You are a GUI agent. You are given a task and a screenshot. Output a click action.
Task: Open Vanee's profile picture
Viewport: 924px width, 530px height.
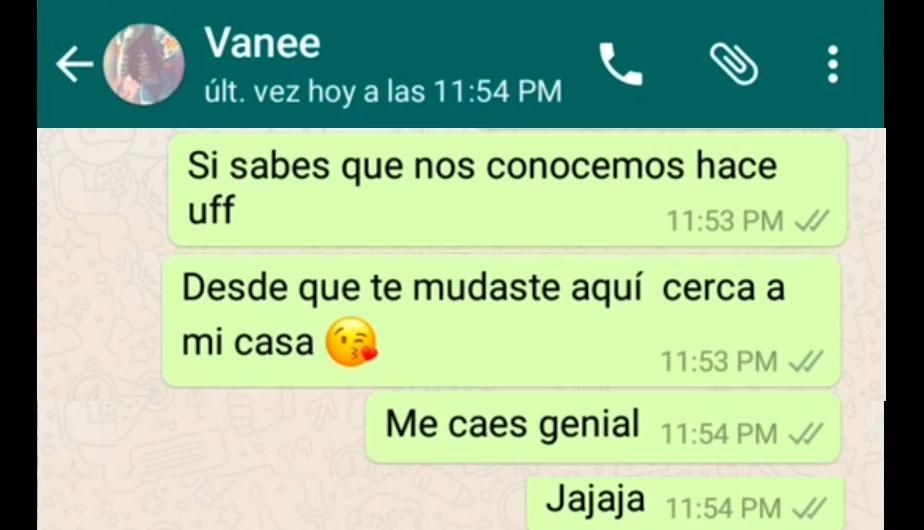pos(144,64)
